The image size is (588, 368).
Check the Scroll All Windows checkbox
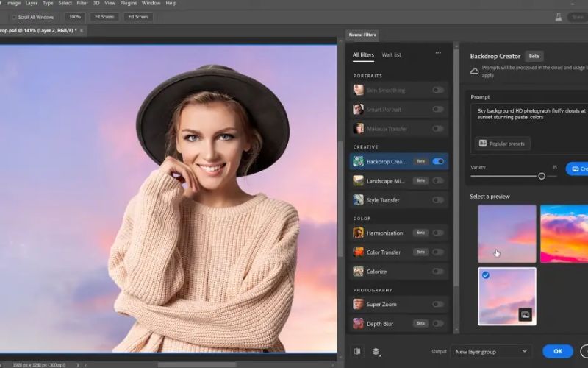click(14, 17)
